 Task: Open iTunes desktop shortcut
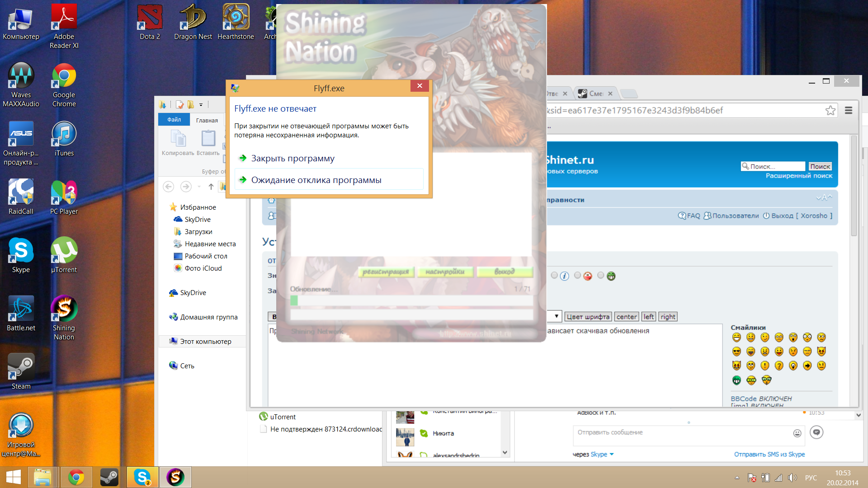pyautogui.click(x=64, y=138)
